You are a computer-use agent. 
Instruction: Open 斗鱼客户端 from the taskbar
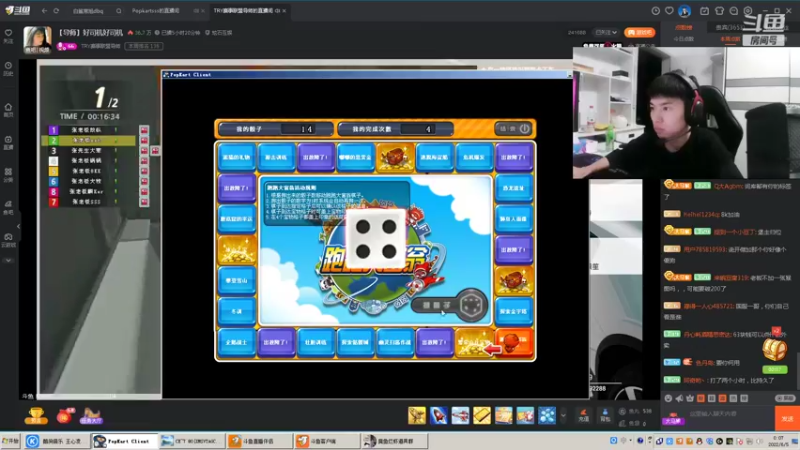[x=327, y=441]
